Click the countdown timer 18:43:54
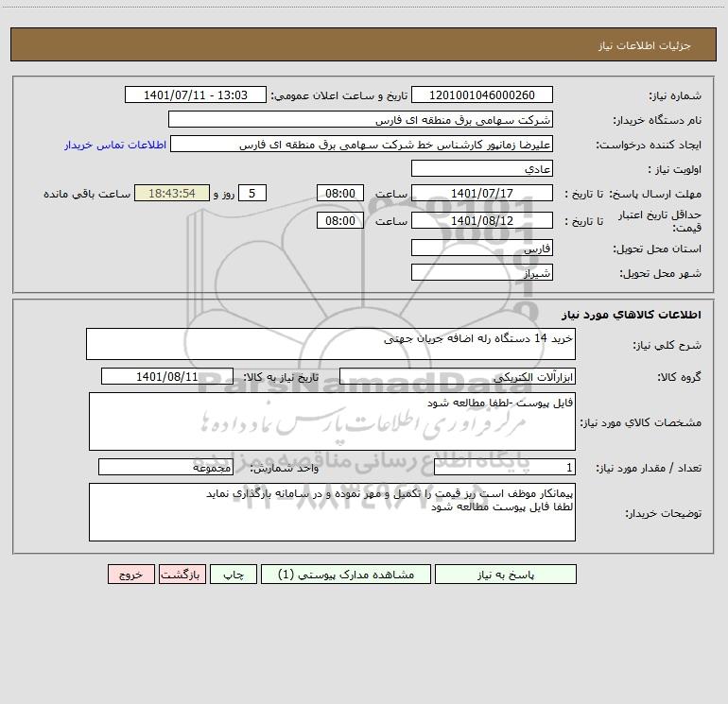728x704 pixels. (x=172, y=193)
